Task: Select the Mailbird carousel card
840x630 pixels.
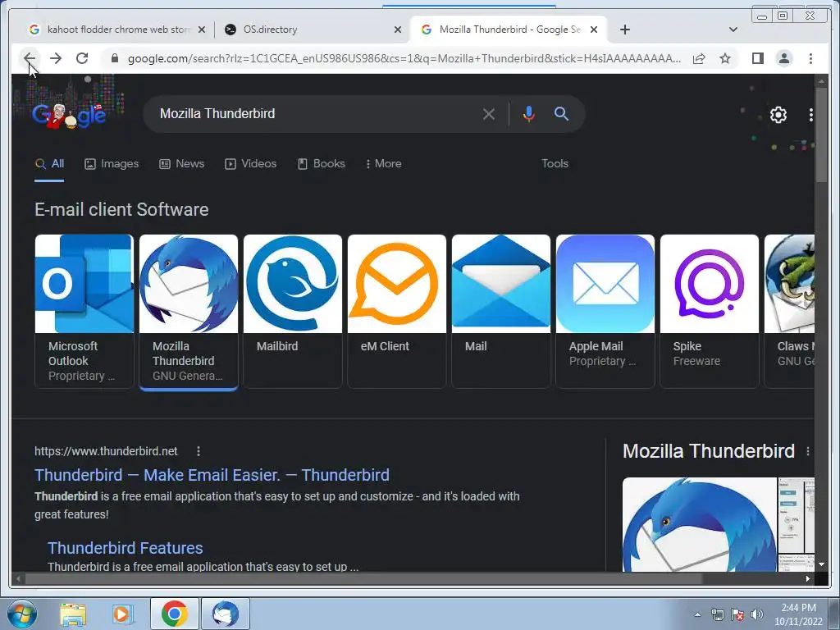Action: 293,311
